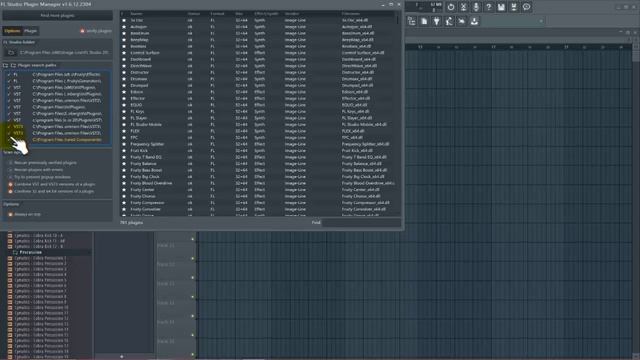Select the Fruity Blood Overdrive row
The height and width of the screenshot is (360, 640).
click(x=258, y=183)
